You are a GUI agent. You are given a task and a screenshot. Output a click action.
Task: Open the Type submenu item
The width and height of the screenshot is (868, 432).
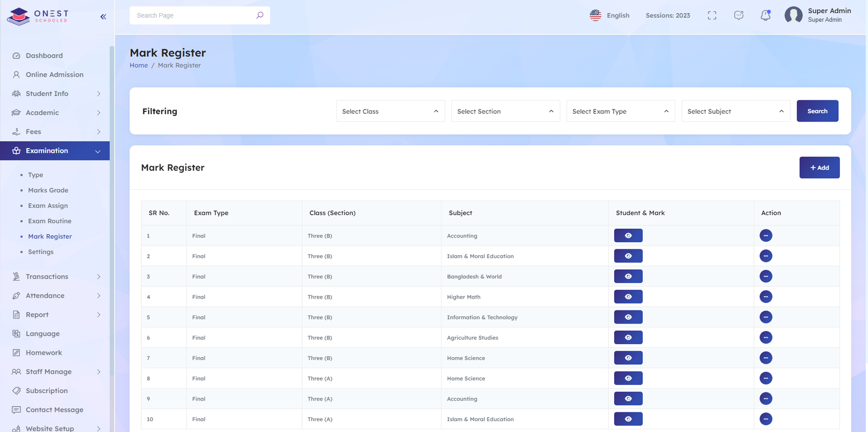click(x=35, y=175)
